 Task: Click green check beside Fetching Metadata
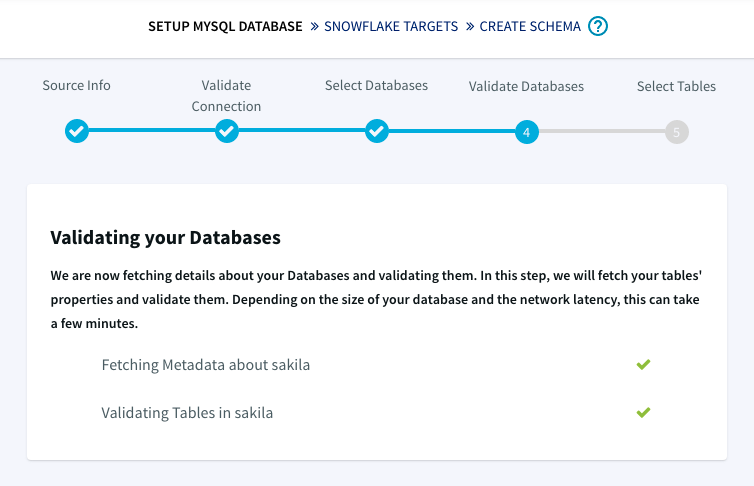pyautogui.click(x=643, y=364)
